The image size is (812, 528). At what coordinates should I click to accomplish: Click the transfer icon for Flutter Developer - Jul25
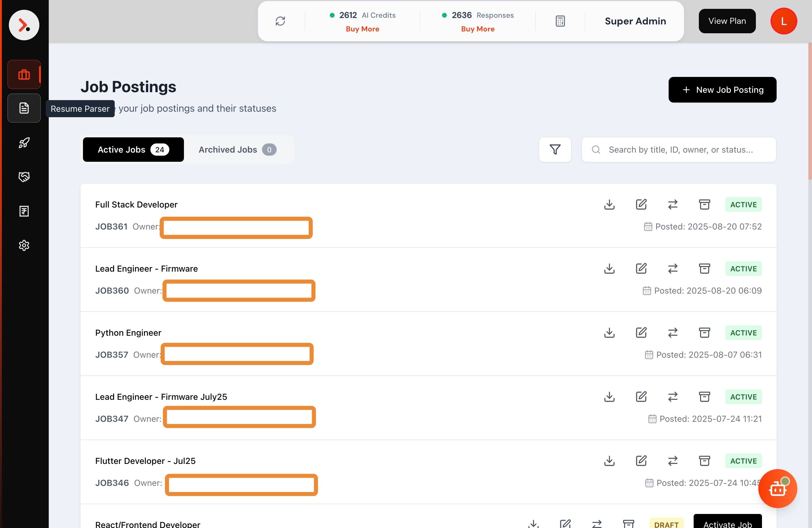pos(673,461)
